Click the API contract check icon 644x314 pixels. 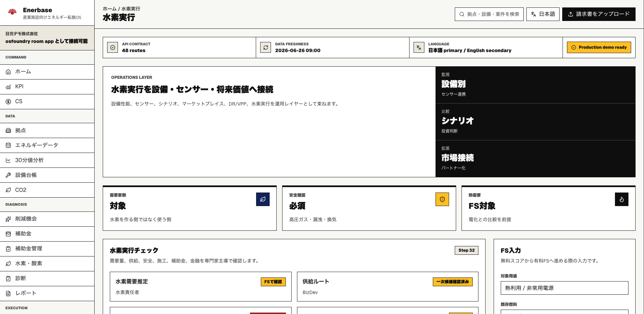pyautogui.click(x=113, y=47)
